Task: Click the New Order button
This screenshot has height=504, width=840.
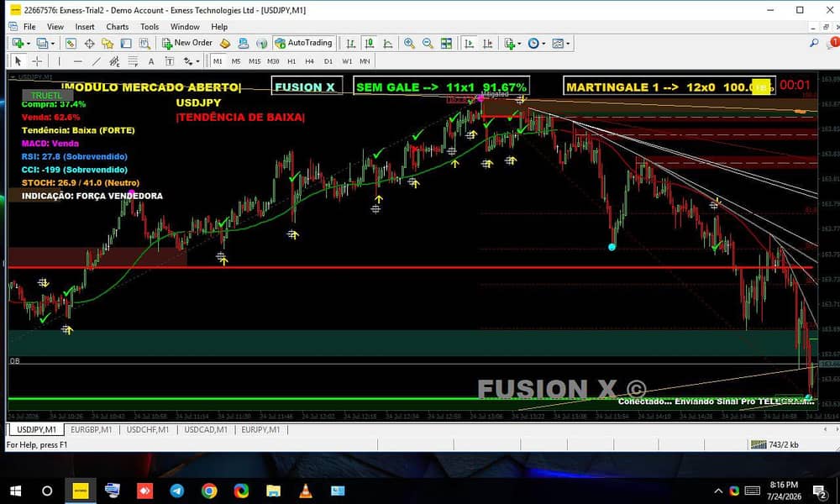Action: pyautogui.click(x=187, y=43)
